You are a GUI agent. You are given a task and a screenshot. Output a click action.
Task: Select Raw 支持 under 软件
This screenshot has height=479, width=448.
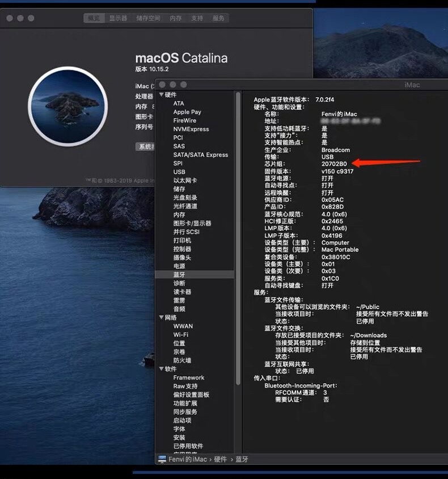click(x=185, y=386)
